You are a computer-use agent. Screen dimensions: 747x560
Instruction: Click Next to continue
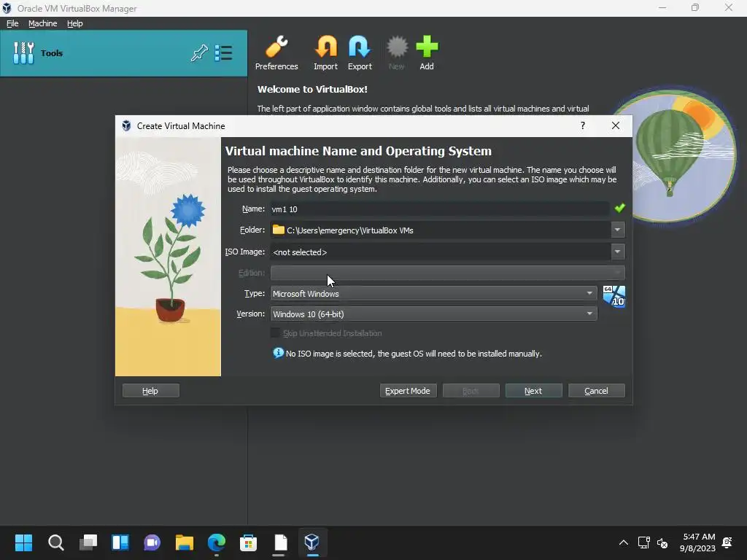point(533,391)
